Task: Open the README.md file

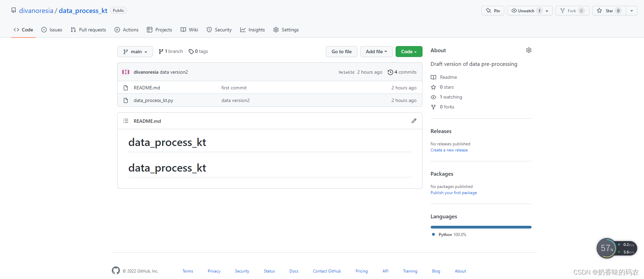Action: (x=147, y=88)
